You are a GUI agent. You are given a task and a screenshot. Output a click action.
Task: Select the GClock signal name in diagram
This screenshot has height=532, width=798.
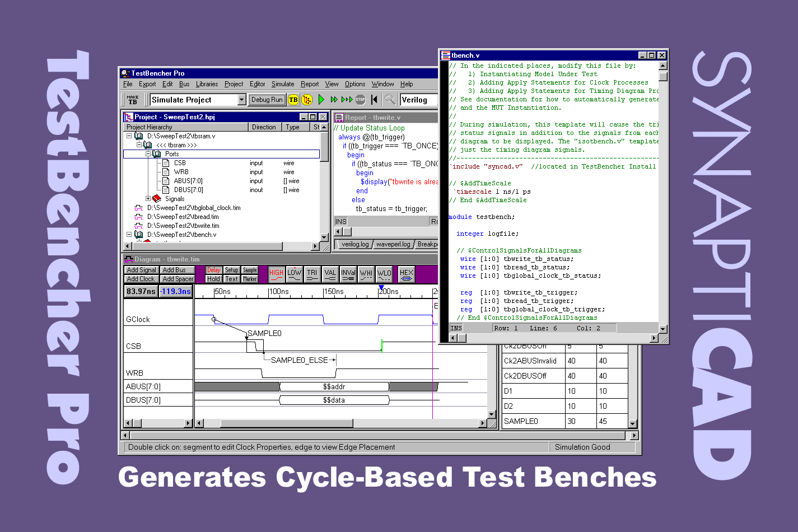point(138,319)
